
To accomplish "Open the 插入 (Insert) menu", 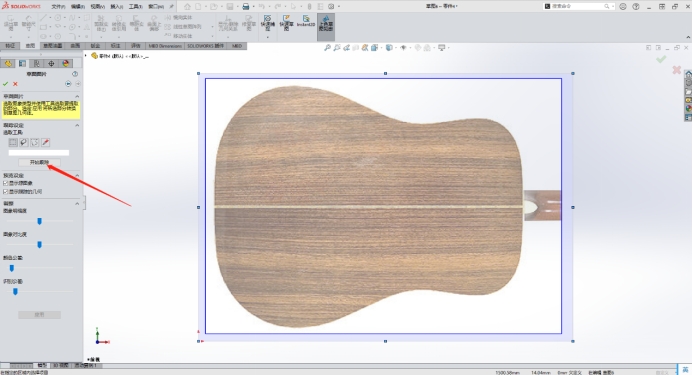I will (117, 7).
